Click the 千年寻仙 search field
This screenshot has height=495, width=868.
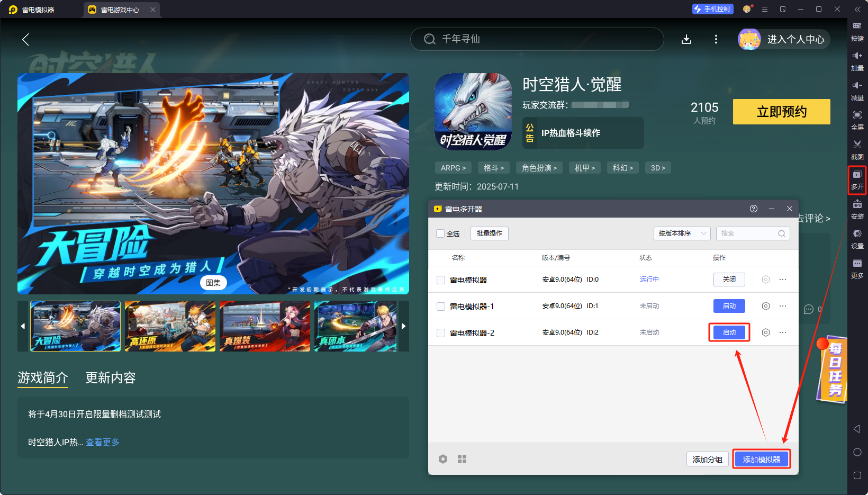pyautogui.click(x=537, y=39)
